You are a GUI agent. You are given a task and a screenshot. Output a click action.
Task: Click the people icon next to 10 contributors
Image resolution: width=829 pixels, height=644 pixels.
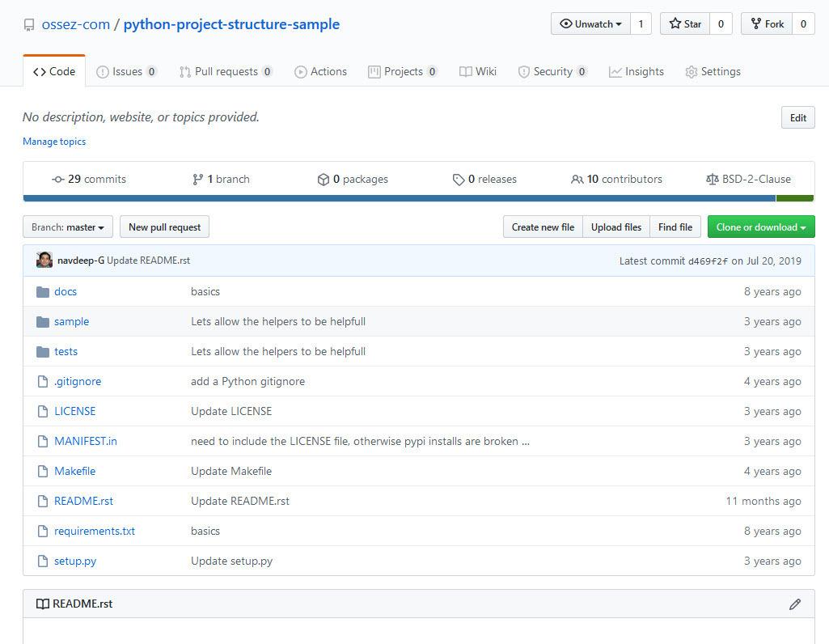point(577,180)
